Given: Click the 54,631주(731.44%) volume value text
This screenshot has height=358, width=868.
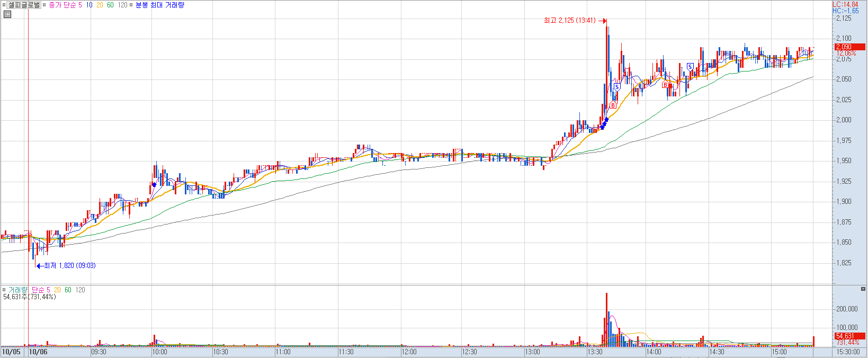Looking at the screenshot, I should [29, 297].
